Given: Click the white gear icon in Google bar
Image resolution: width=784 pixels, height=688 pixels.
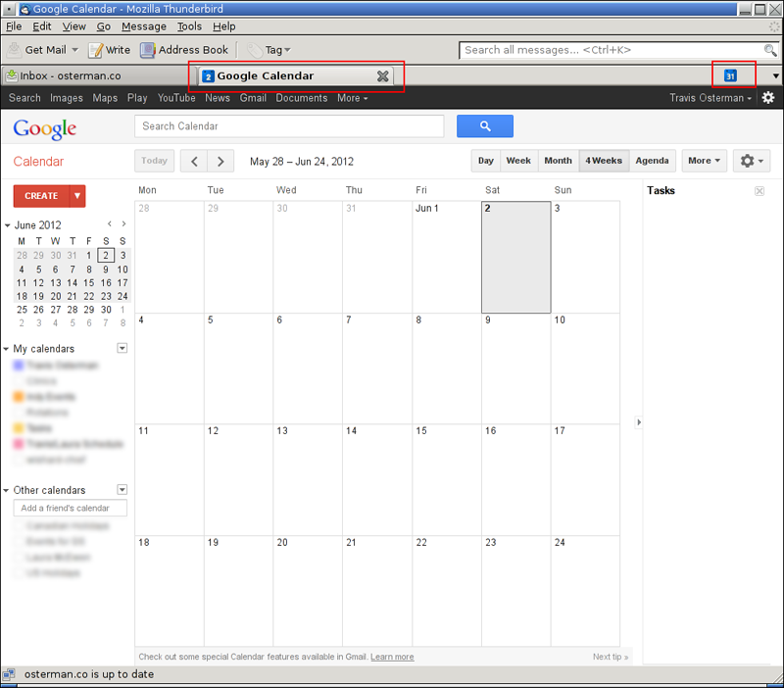Looking at the screenshot, I should click(768, 97).
